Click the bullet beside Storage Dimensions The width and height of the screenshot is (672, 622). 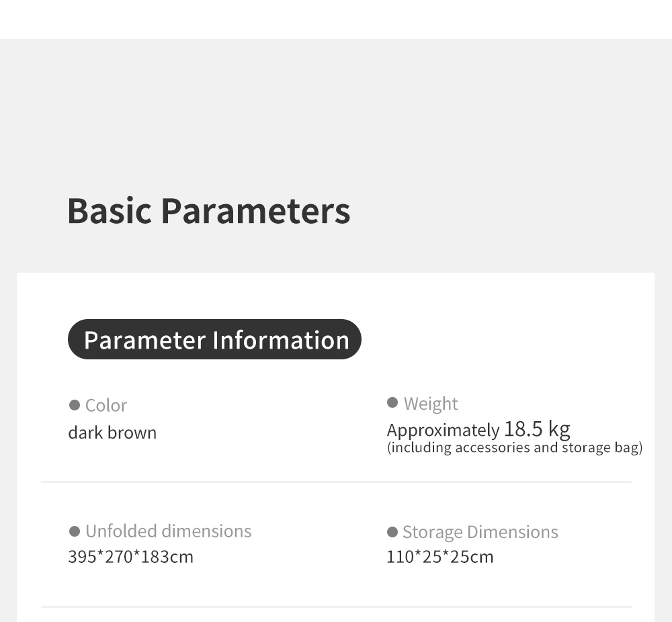pyautogui.click(x=392, y=532)
